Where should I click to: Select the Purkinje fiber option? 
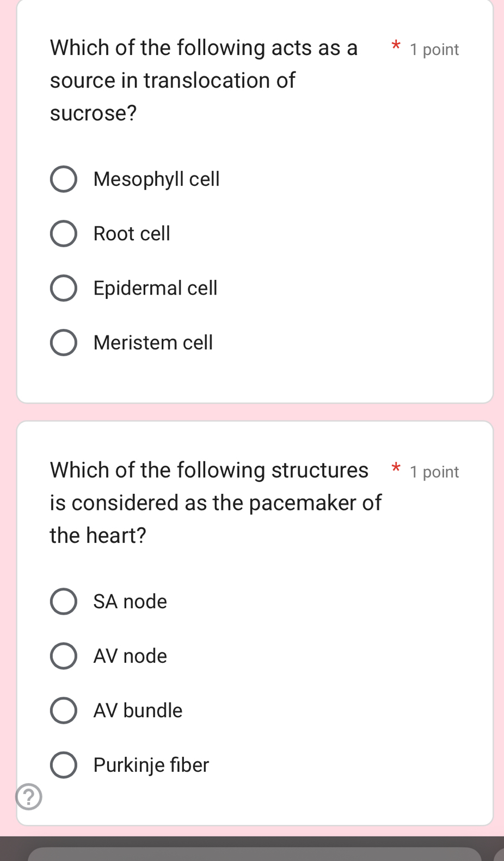pos(64,765)
